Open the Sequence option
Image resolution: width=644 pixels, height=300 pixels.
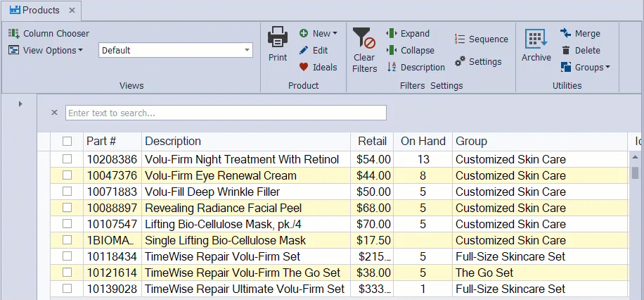pyautogui.click(x=482, y=39)
